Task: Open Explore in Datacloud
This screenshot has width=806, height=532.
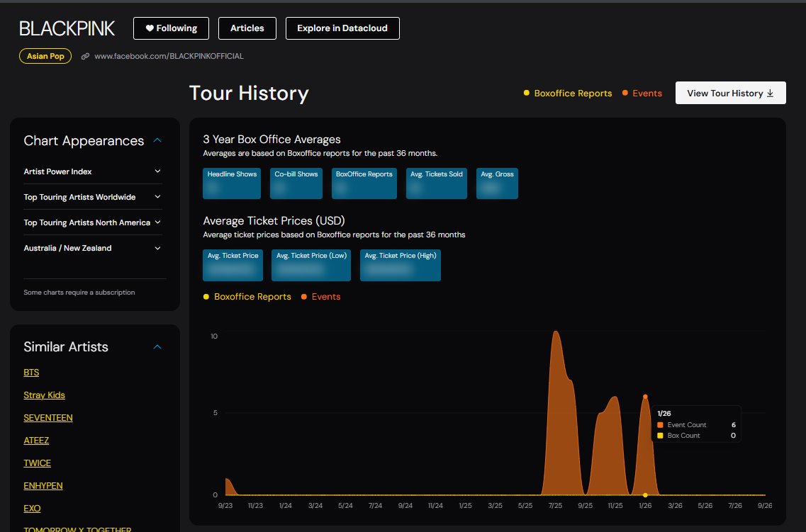Action: pos(342,28)
